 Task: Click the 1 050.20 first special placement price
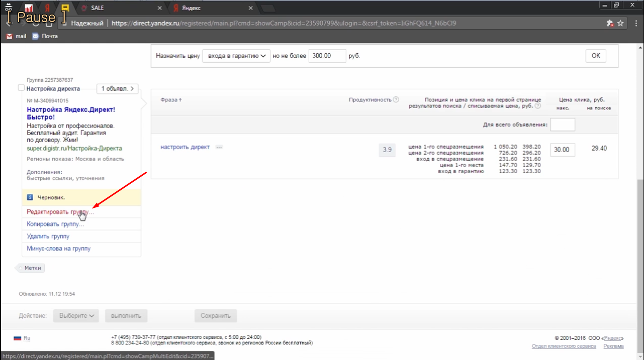(x=506, y=147)
